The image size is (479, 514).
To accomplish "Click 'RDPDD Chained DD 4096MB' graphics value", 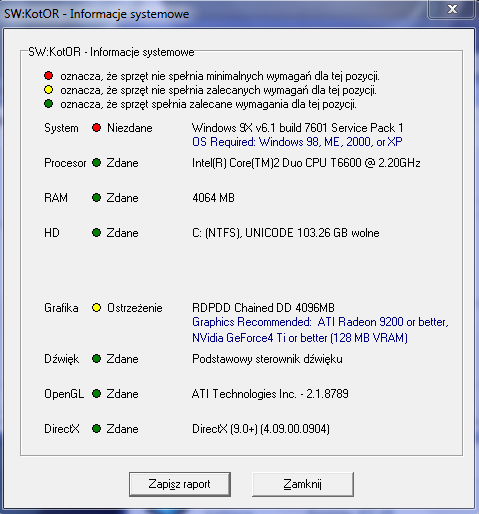I will click(263, 308).
